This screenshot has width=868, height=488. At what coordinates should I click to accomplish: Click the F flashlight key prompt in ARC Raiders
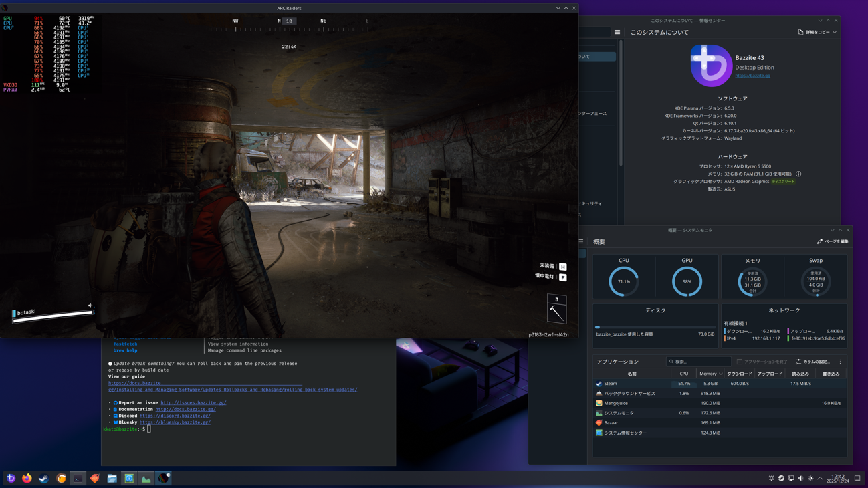(563, 277)
